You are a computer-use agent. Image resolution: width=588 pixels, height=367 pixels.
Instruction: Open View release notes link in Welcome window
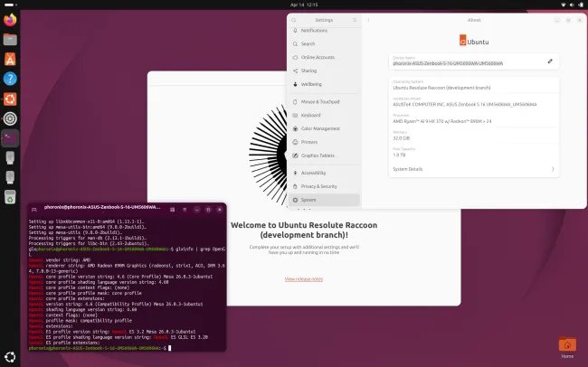click(304, 279)
